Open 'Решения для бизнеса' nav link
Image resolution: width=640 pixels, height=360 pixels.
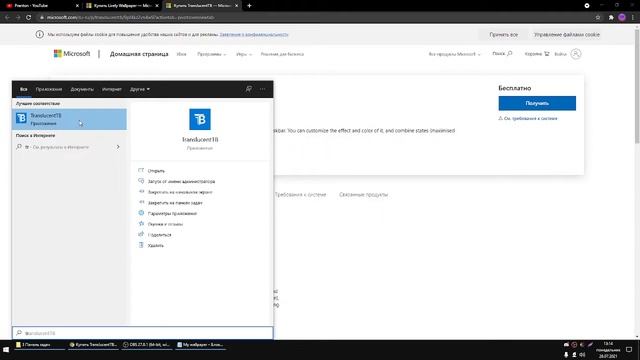point(282,54)
